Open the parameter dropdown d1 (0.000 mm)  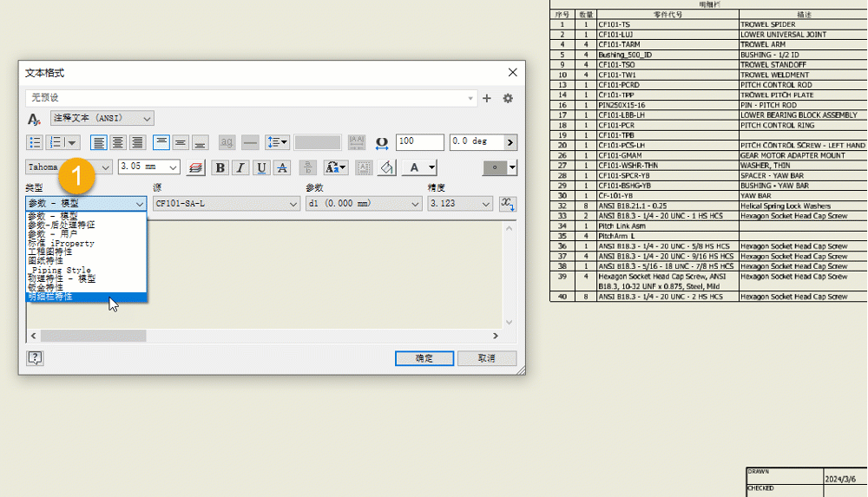(364, 204)
